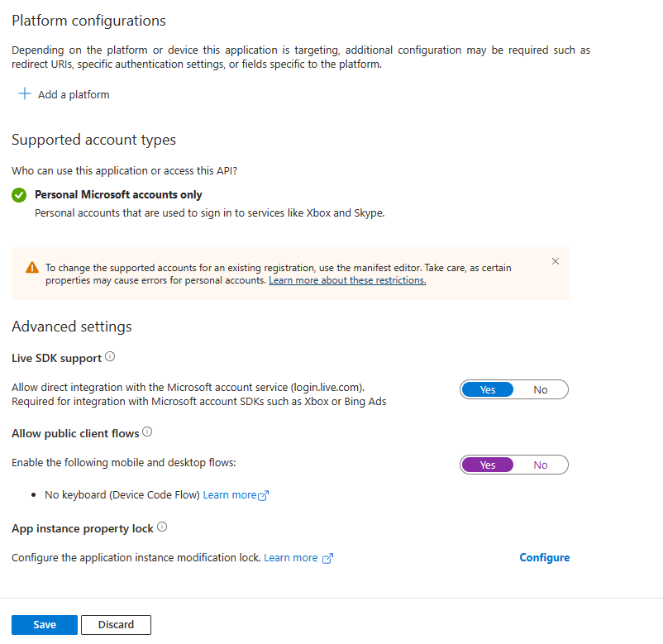Discard the pending changes
The width and height of the screenshot is (663, 644).
tap(116, 624)
